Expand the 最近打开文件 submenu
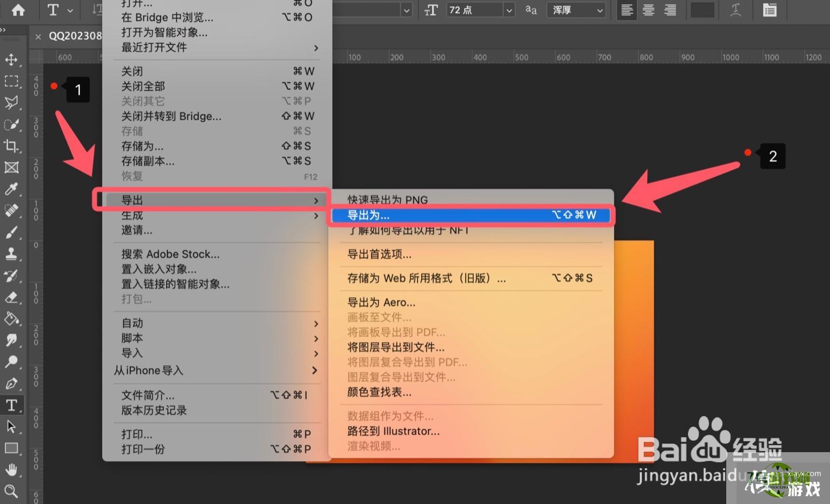This screenshot has width=830, height=504. pos(217,47)
